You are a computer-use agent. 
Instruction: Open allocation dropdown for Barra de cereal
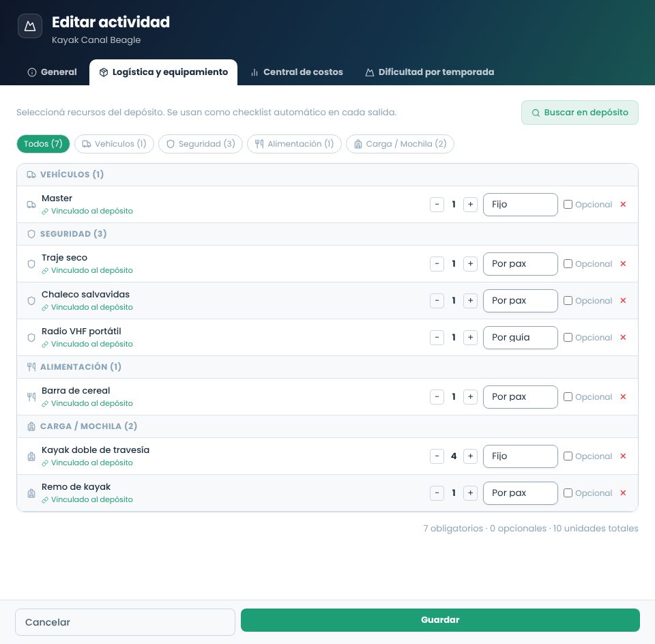[x=520, y=397]
